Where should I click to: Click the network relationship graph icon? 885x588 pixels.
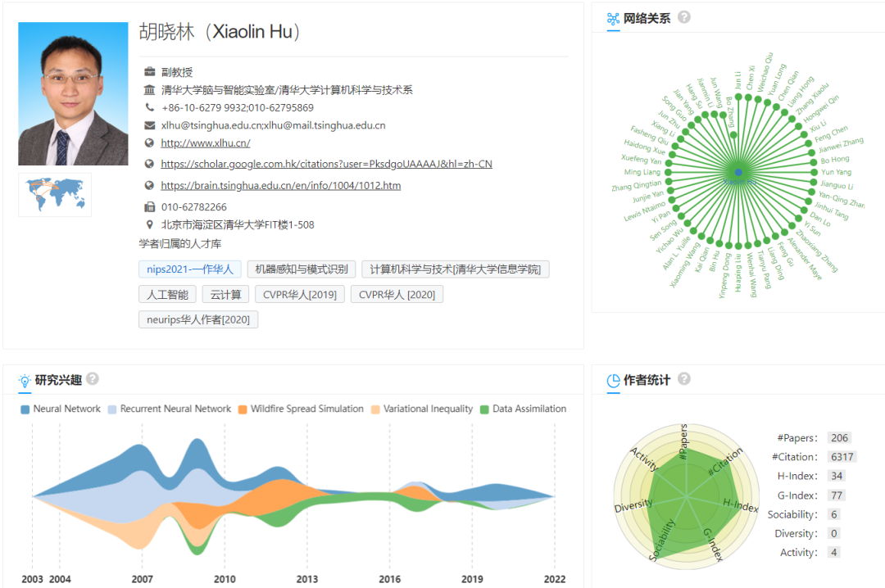(x=613, y=19)
